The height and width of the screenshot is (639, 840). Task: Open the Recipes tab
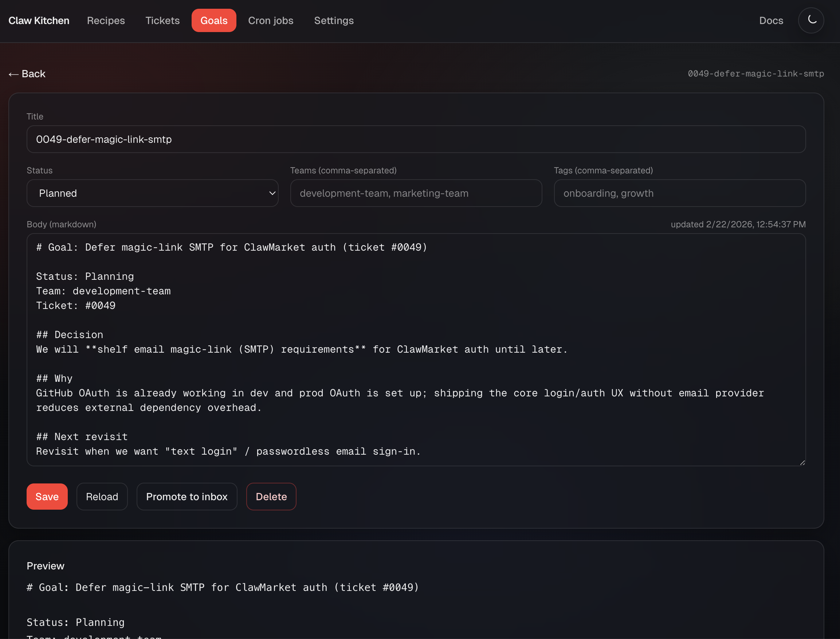[x=106, y=20]
